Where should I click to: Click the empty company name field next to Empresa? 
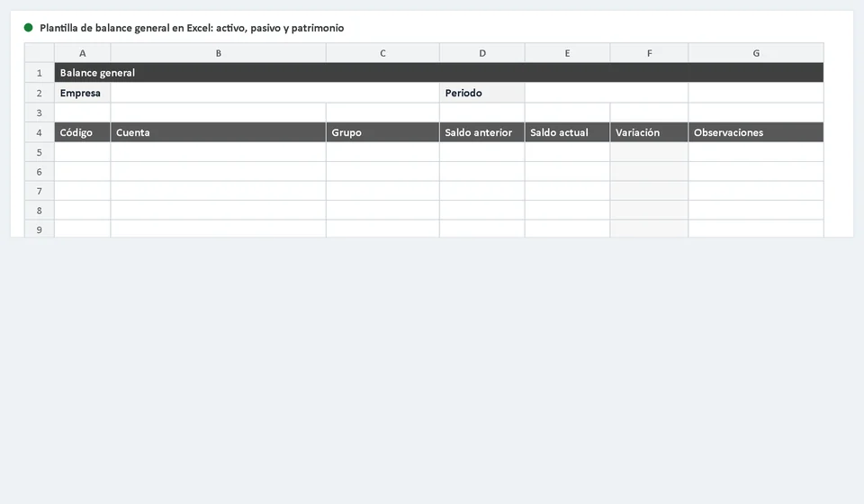click(x=275, y=93)
